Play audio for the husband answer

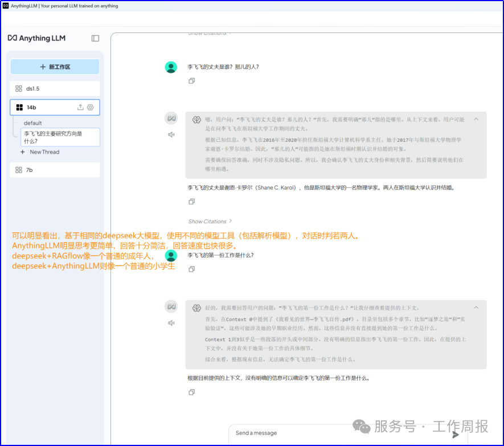click(171, 135)
